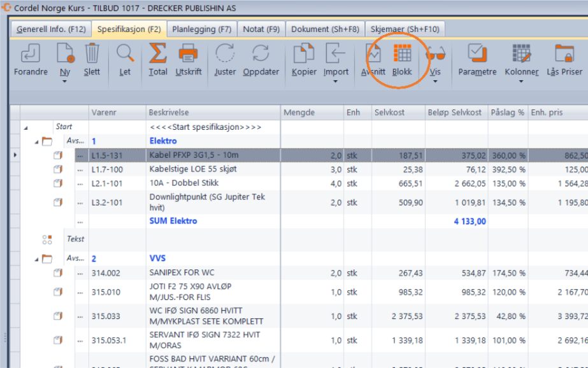The image size is (588, 368).
Task: Click the Mengde column header
Action: click(x=312, y=113)
